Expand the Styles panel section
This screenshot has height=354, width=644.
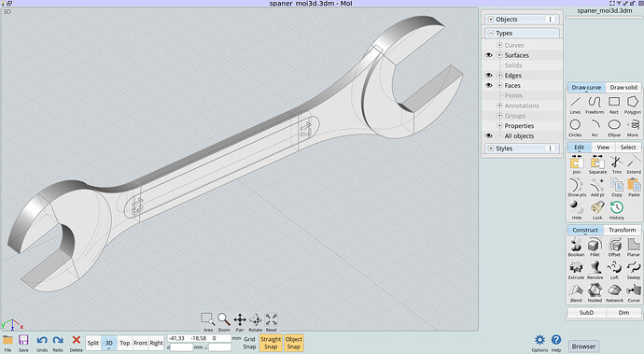[491, 149]
